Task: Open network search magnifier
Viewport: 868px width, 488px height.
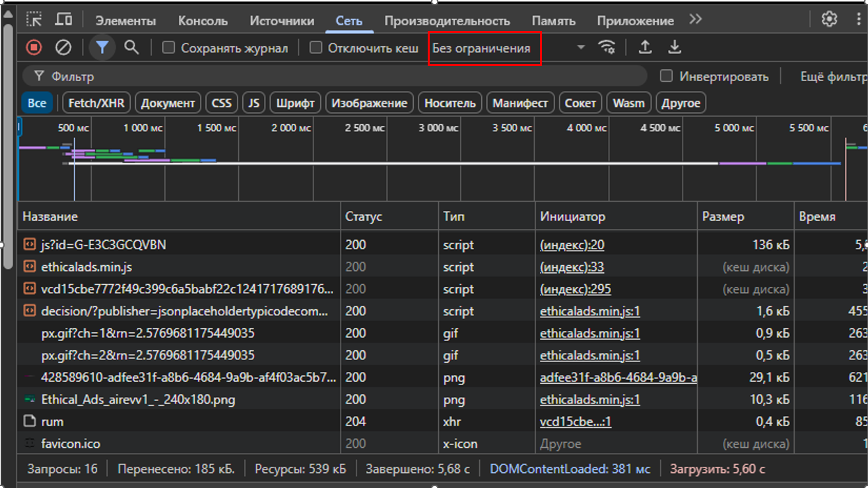Action: click(x=131, y=47)
